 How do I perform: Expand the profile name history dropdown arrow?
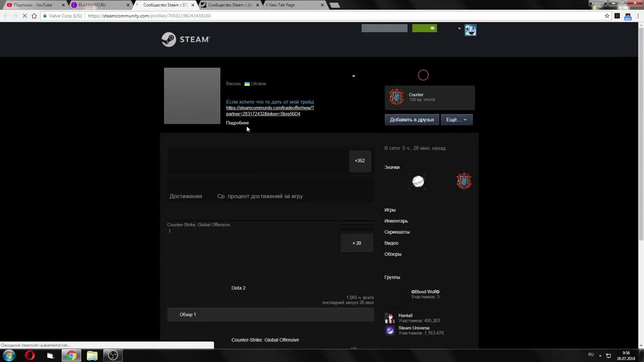click(x=353, y=76)
